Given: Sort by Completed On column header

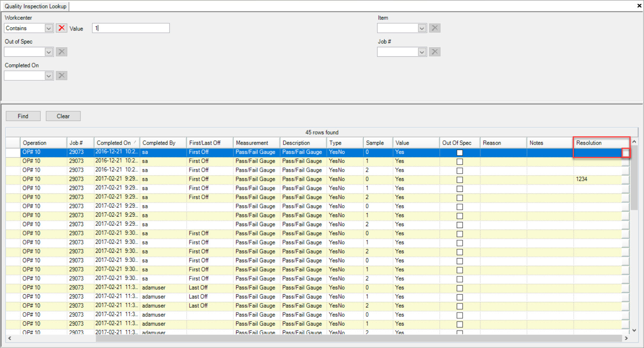Looking at the screenshot, I should [x=117, y=143].
